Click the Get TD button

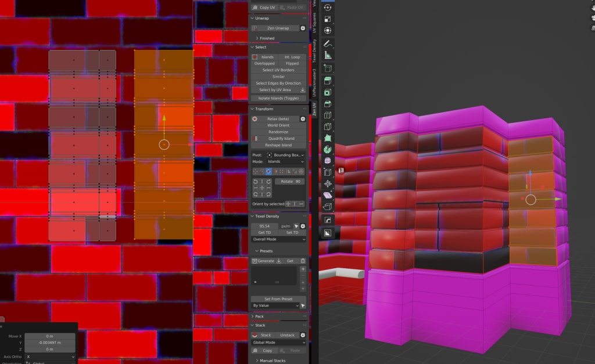click(x=264, y=232)
